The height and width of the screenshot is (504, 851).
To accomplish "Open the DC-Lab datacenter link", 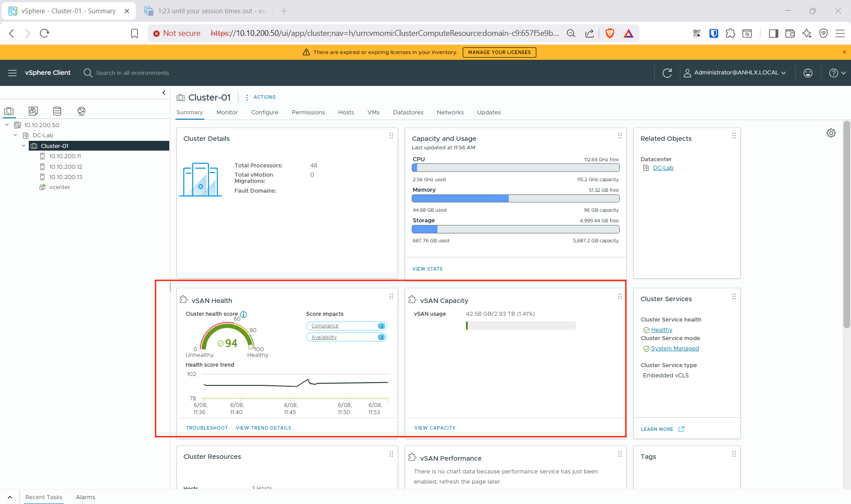I will [x=663, y=168].
